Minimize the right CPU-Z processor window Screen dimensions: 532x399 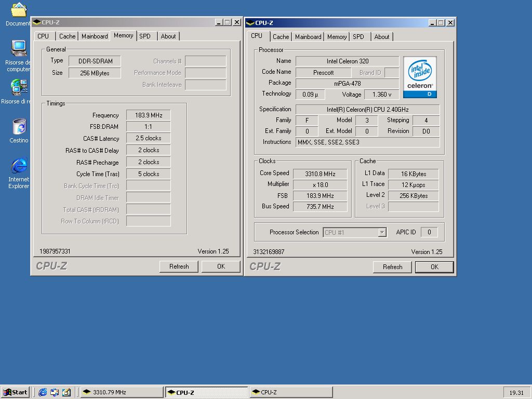point(432,23)
